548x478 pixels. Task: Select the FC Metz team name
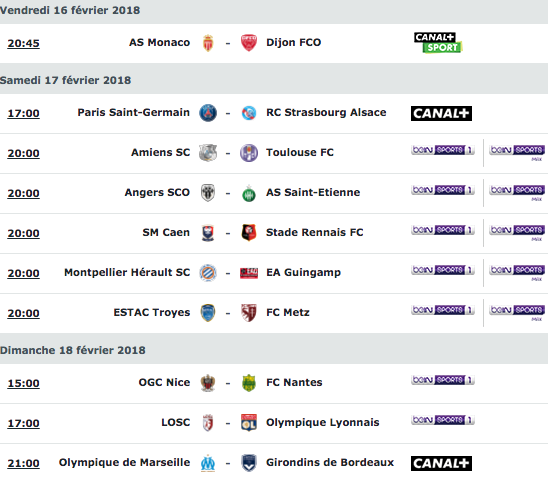tap(288, 312)
